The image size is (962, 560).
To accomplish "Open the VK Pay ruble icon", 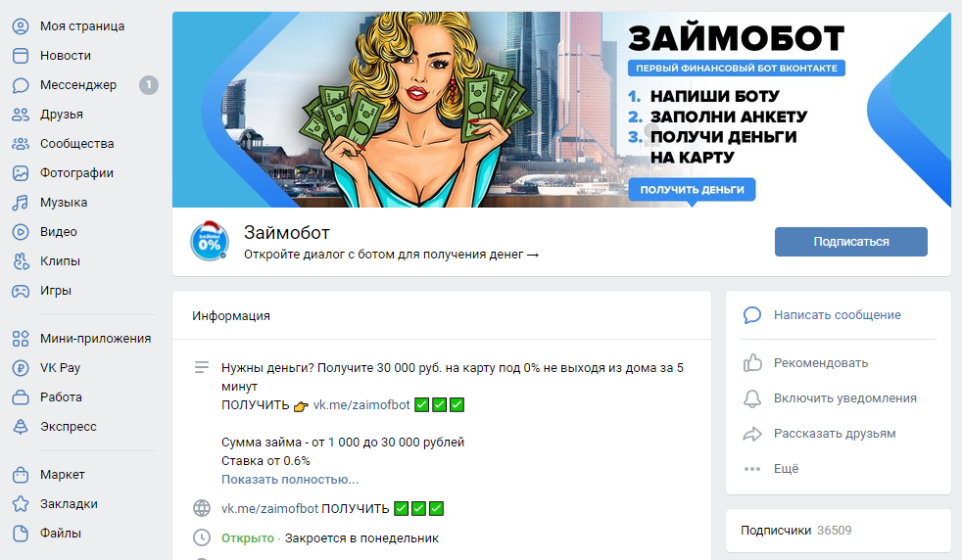I will click(21, 368).
